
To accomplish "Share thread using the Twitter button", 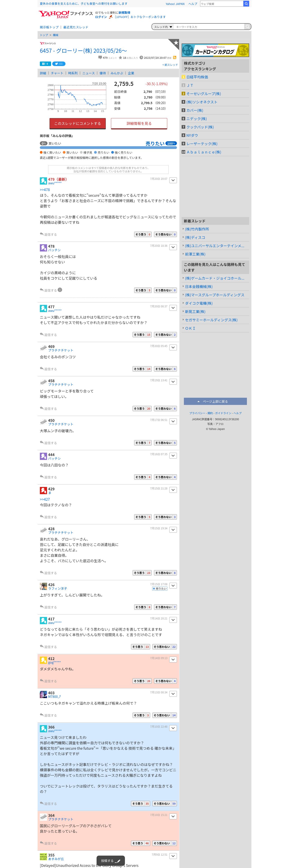I will pos(59,64).
